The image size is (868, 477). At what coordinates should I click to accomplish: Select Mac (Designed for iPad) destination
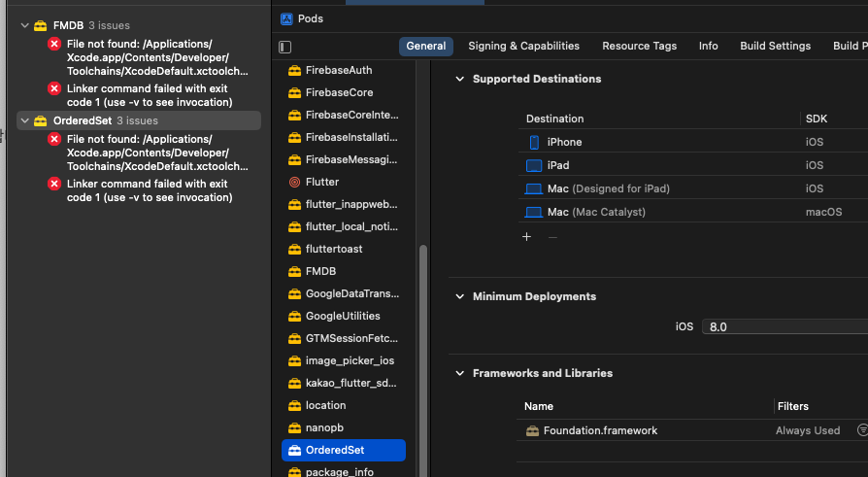click(693, 188)
